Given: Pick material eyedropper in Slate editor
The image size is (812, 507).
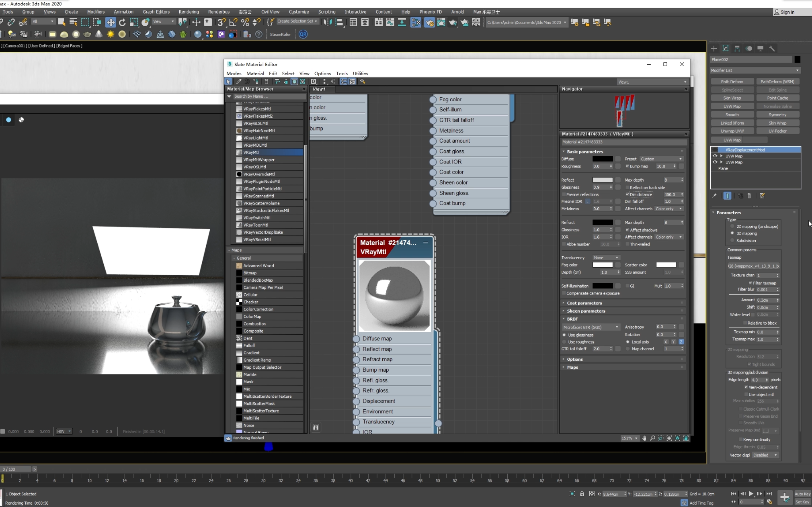Looking at the screenshot, I should [239, 82].
